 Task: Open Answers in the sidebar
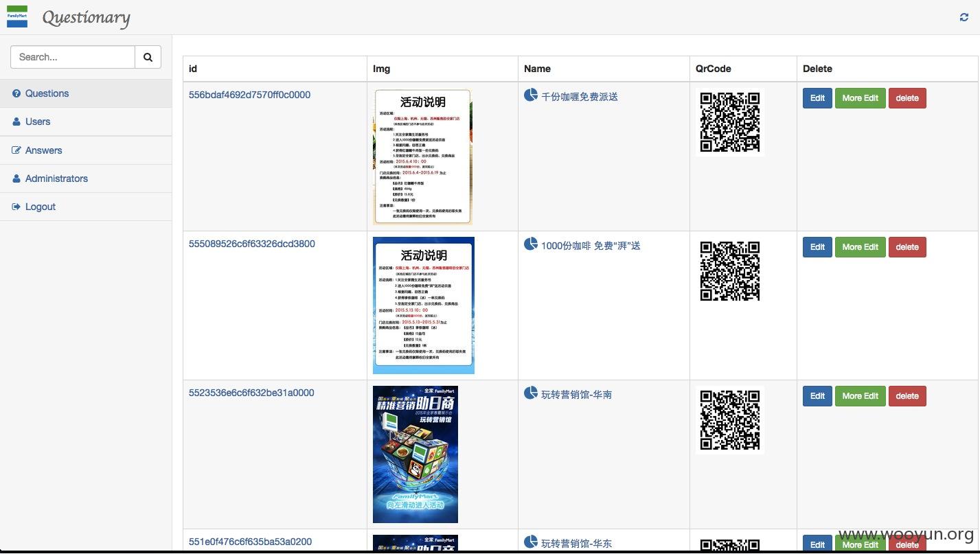pyautogui.click(x=86, y=150)
